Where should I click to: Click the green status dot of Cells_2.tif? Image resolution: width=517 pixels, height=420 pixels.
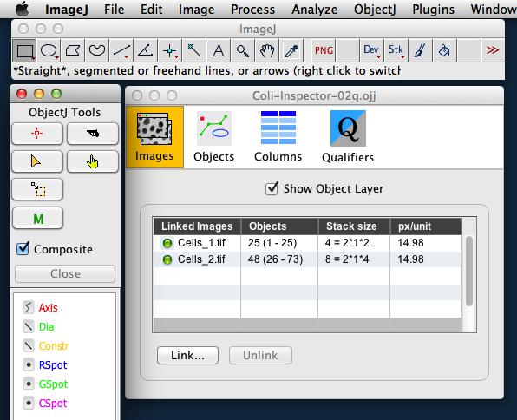[167, 259]
